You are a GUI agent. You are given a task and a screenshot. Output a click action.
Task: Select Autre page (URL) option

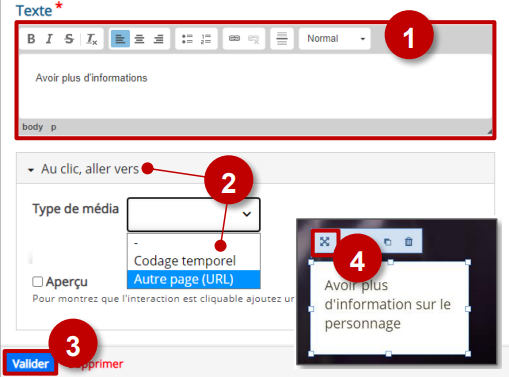pyautogui.click(x=193, y=279)
